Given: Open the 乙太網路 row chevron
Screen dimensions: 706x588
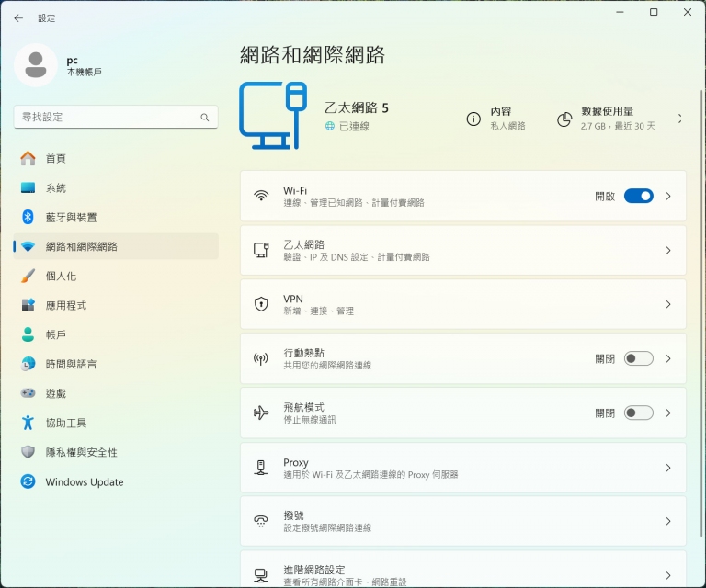Looking at the screenshot, I should pyautogui.click(x=668, y=250).
